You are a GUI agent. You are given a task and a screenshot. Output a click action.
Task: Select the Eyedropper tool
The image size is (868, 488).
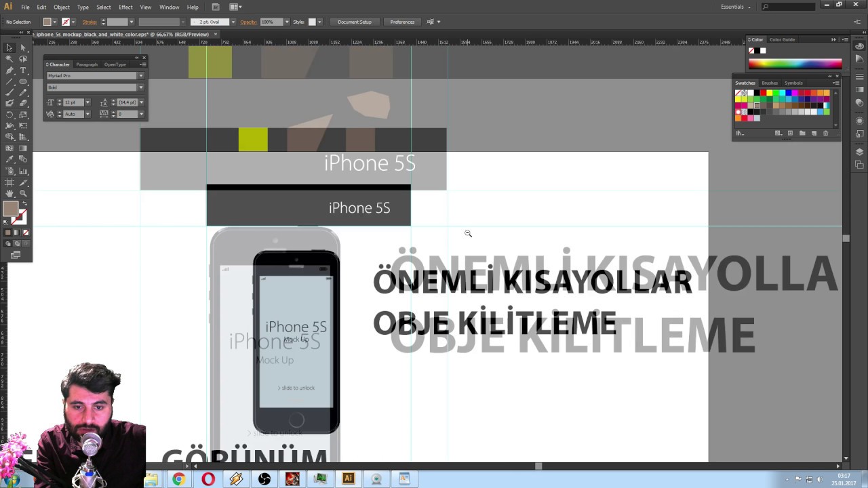coord(9,159)
